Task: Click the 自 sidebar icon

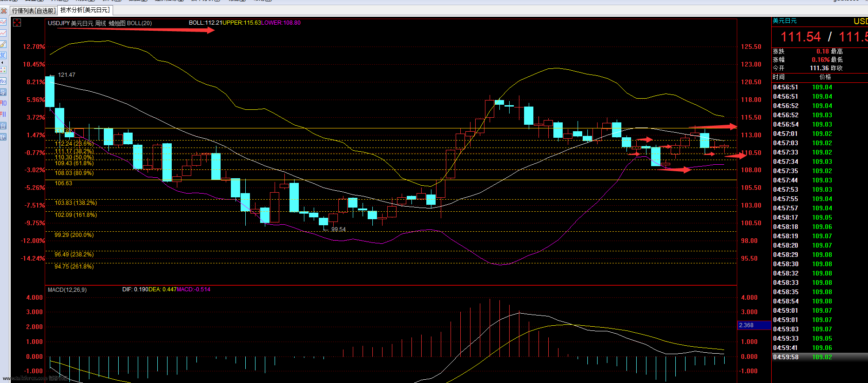Action: [3, 126]
